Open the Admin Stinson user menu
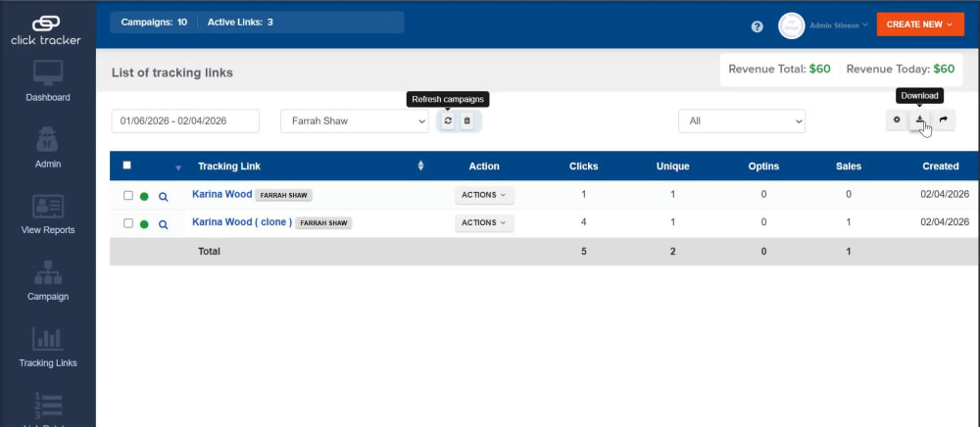 pyautogui.click(x=839, y=25)
